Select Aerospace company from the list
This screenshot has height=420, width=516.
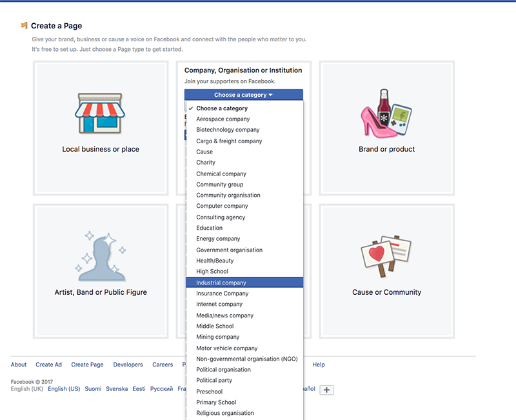click(244, 119)
